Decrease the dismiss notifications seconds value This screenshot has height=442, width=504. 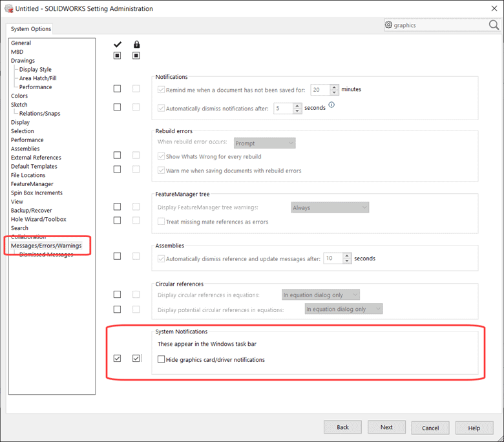(297, 111)
